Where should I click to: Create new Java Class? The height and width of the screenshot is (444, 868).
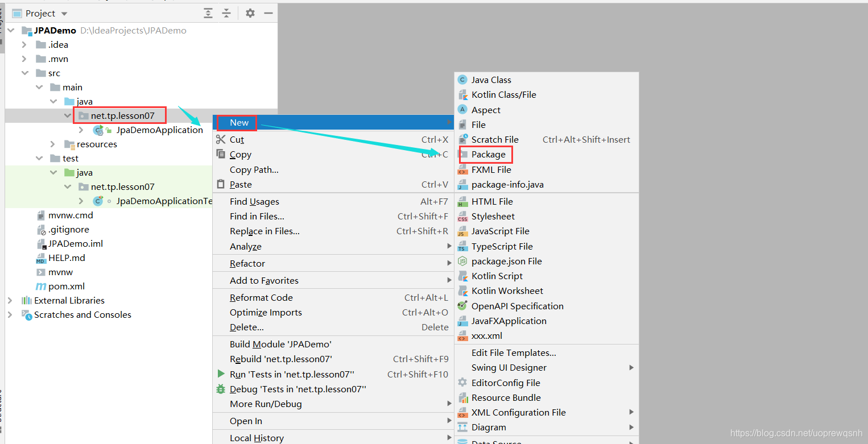[547, 80]
